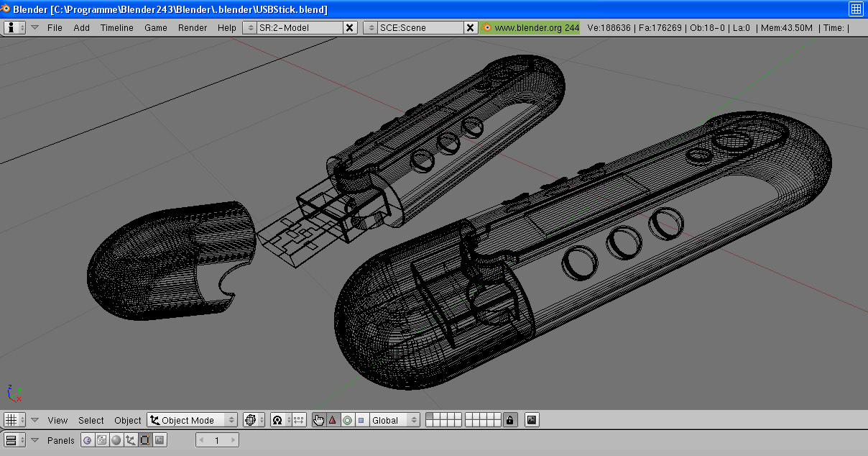Open the Game menu
The image size is (868, 456).
156,27
